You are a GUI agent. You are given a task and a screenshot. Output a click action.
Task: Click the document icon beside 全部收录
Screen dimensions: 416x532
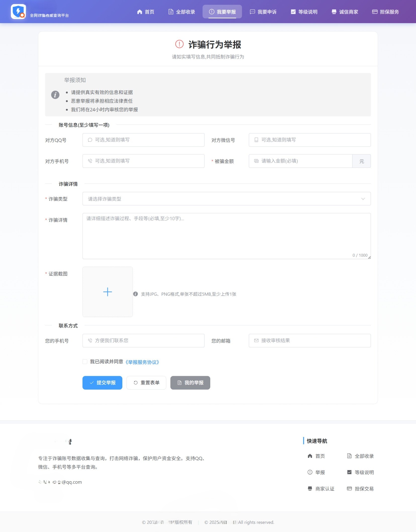pos(171,11)
